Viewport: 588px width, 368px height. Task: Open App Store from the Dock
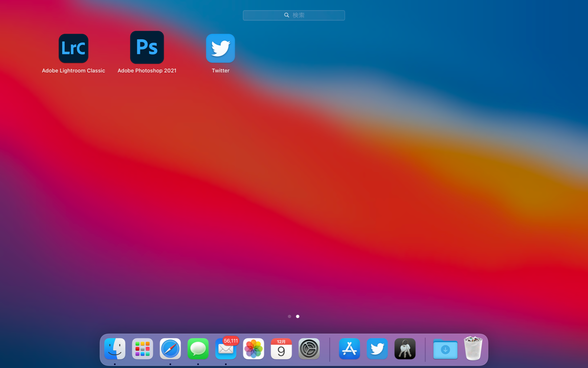click(x=349, y=349)
